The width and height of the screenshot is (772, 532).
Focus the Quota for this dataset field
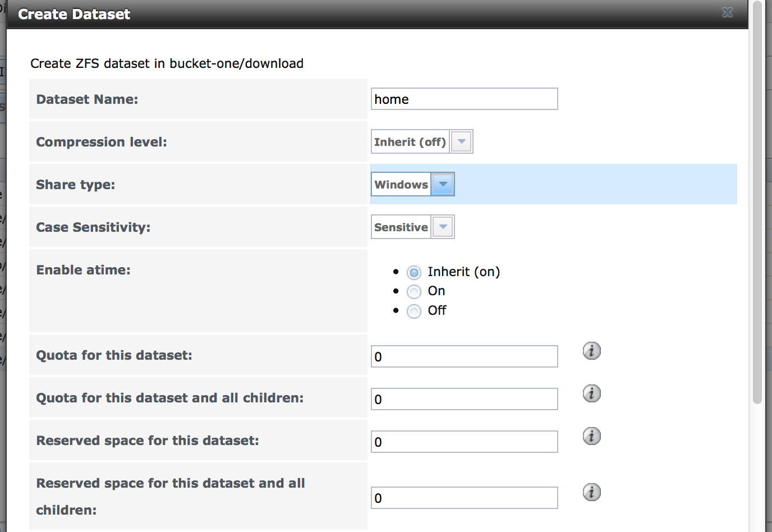(464, 356)
